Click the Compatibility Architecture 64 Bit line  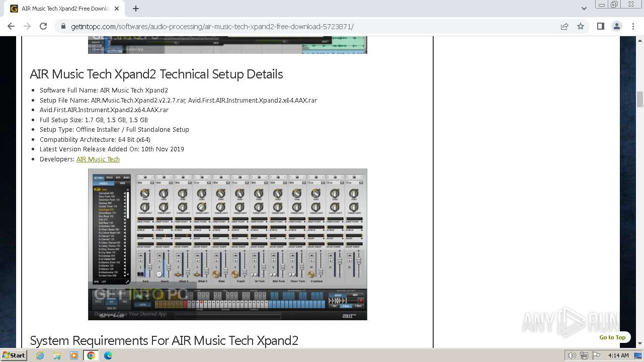95,139
